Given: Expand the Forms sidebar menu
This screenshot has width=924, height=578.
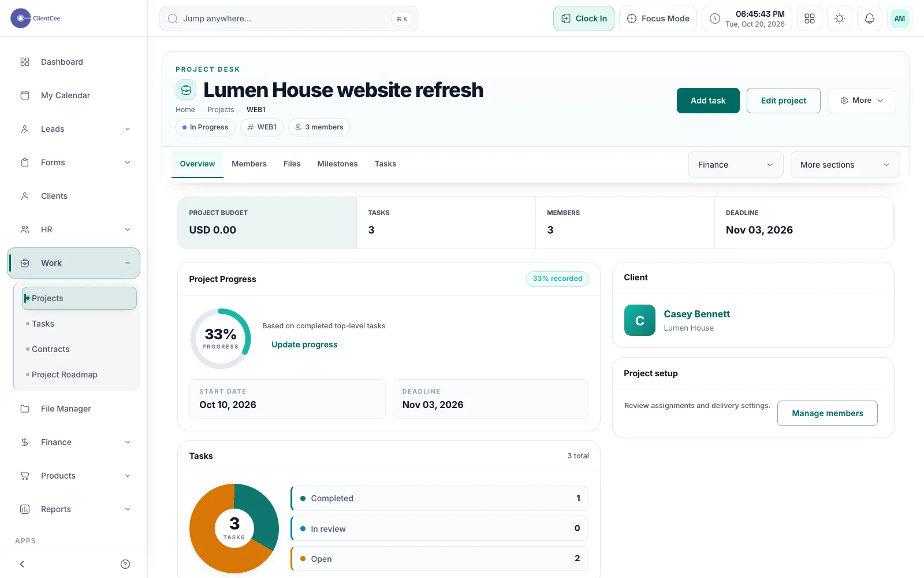Looking at the screenshot, I should click(x=74, y=162).
